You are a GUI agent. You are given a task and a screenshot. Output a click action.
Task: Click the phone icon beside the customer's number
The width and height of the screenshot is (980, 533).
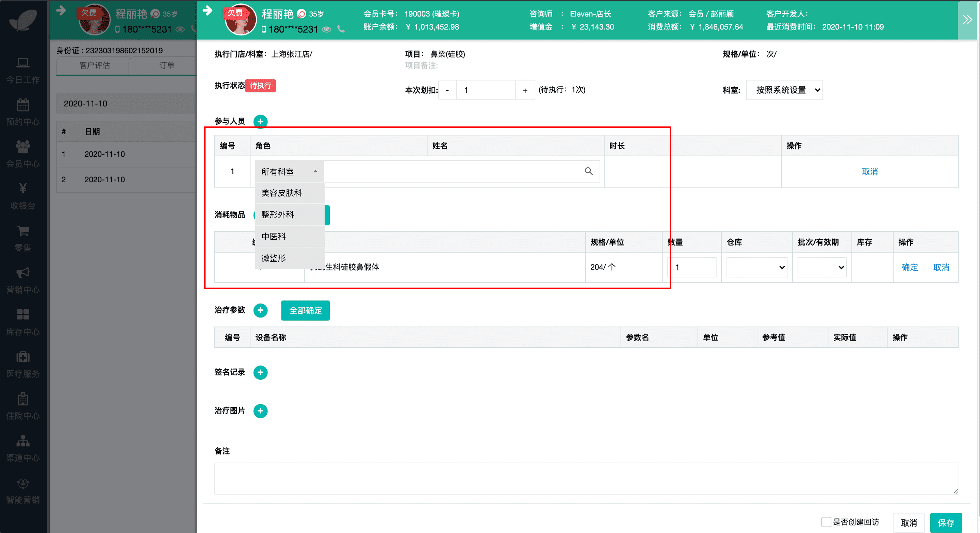coord(341,29)
